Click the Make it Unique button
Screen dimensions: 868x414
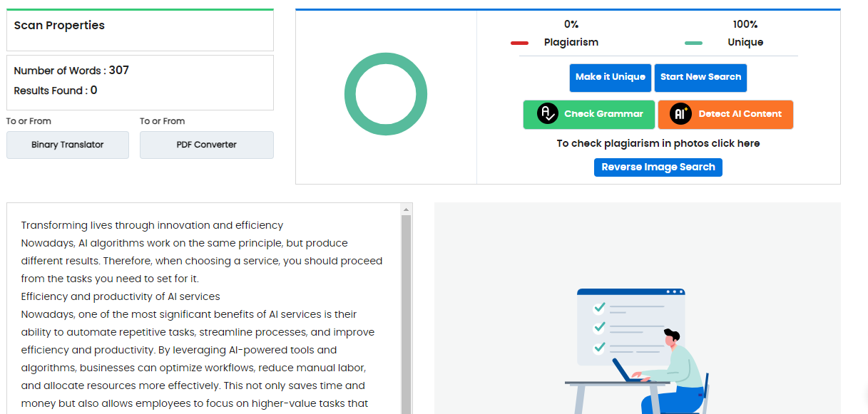pos(611,78)
